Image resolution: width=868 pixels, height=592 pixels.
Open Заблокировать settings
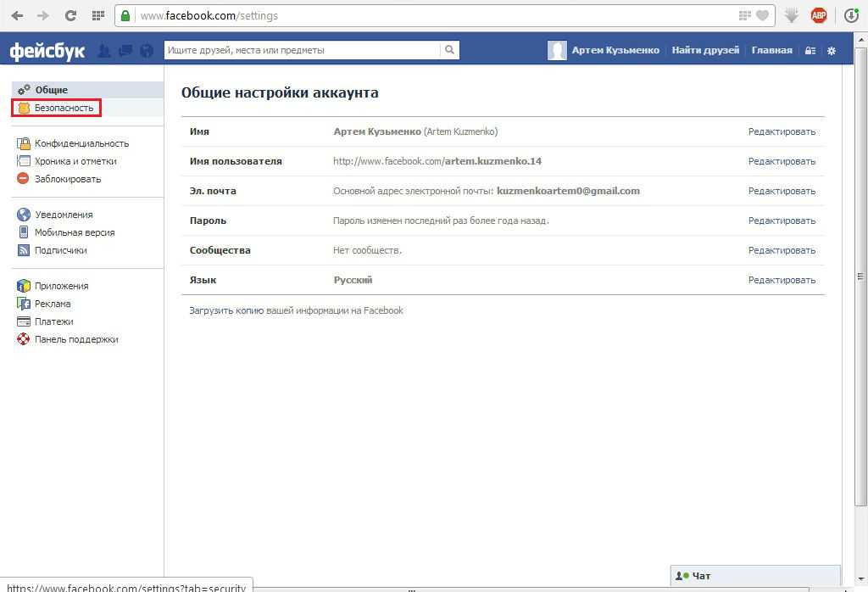point(68,179)
